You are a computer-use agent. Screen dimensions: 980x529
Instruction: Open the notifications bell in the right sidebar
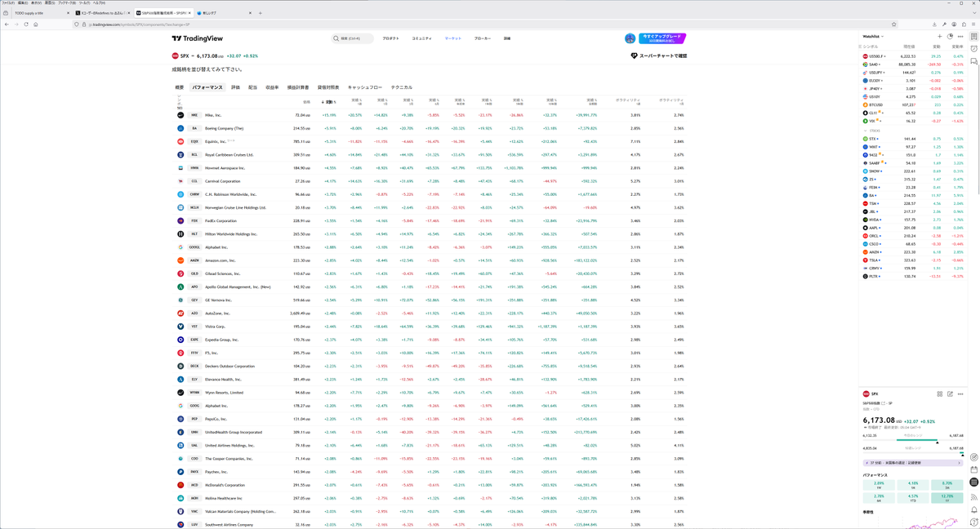pos(974,509)
